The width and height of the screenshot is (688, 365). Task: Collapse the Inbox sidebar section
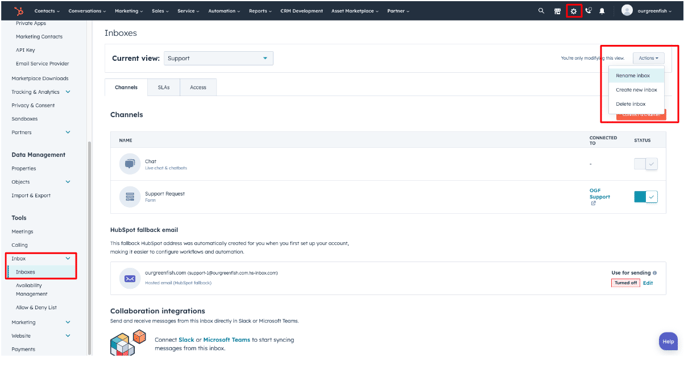tap(68, 259)
